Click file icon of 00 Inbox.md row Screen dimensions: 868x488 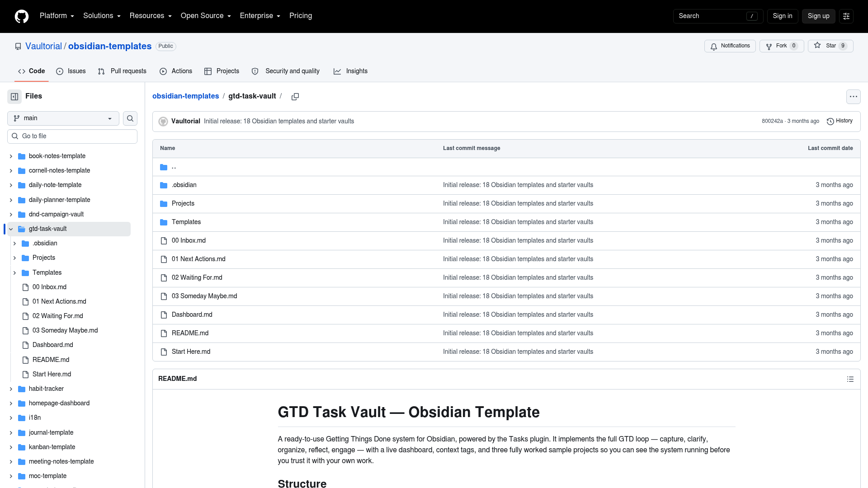(164, 241)
